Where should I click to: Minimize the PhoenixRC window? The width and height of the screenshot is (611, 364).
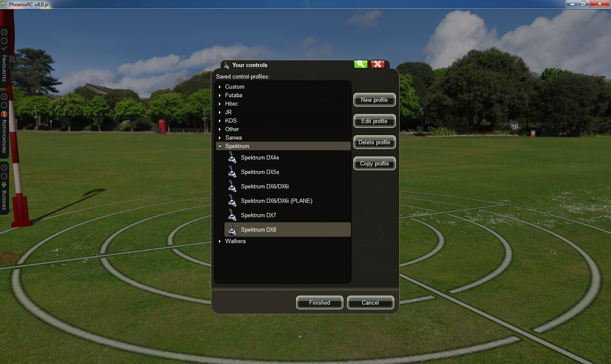(x=572, y=4)
